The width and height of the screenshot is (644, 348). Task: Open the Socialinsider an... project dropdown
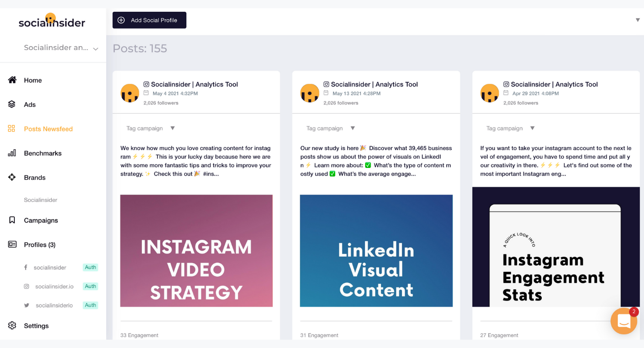(61, 48)
